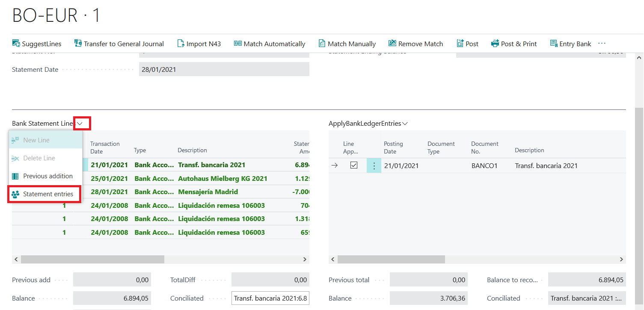Click the Remove Match action
The height and width of the screenshot is (310, 644).
point(416,44)
